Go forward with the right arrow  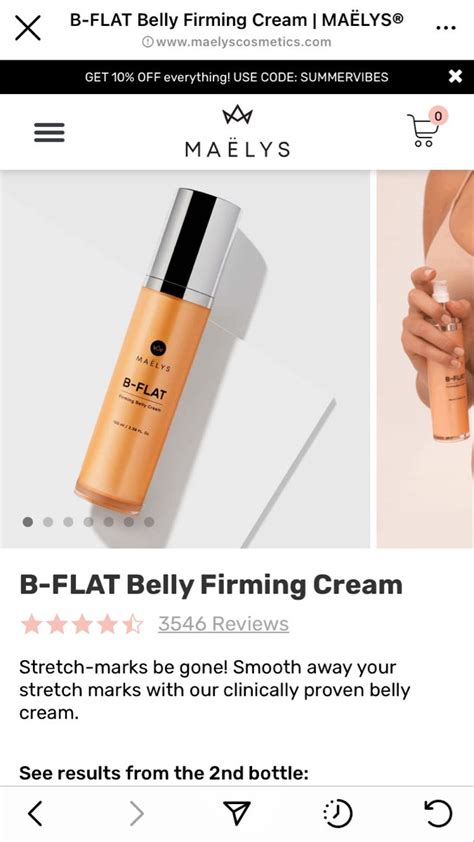pos(137,813)
